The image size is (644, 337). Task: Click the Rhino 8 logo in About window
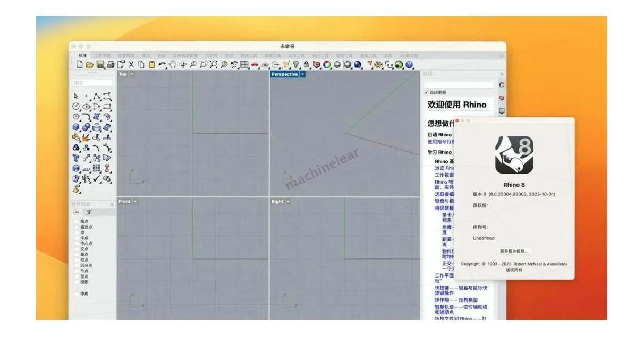(514, 154)
